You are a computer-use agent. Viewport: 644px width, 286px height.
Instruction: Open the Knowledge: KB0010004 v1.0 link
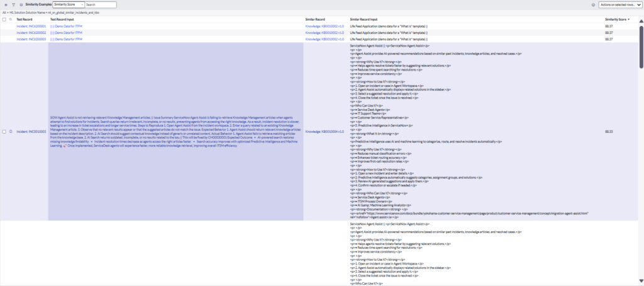pos(325,132)
